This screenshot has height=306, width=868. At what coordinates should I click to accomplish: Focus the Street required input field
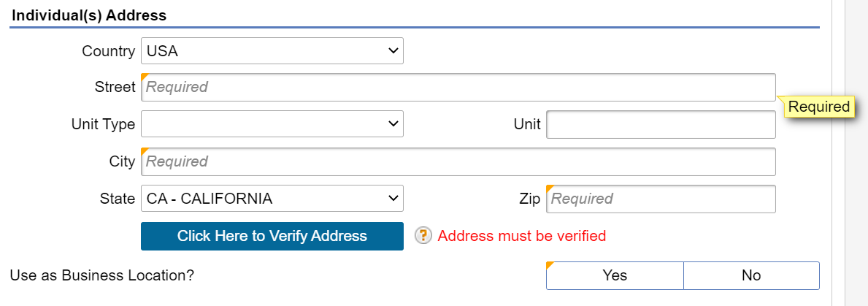(458, 88)
